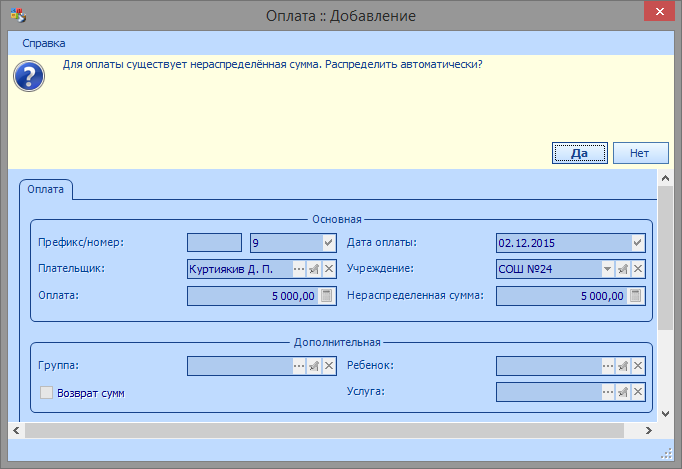Viewport: 682px width, 469px height.
Task: Open the Справка menu
Action: point(43,43)
